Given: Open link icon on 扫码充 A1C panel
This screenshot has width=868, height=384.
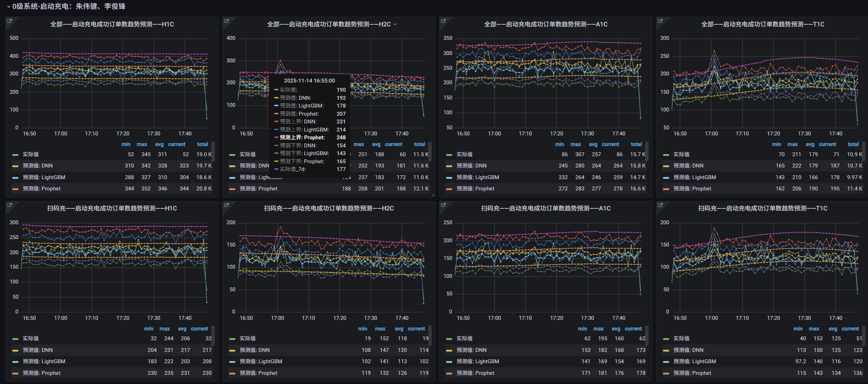Looking at the screenshot, I should tap(443, 205).
